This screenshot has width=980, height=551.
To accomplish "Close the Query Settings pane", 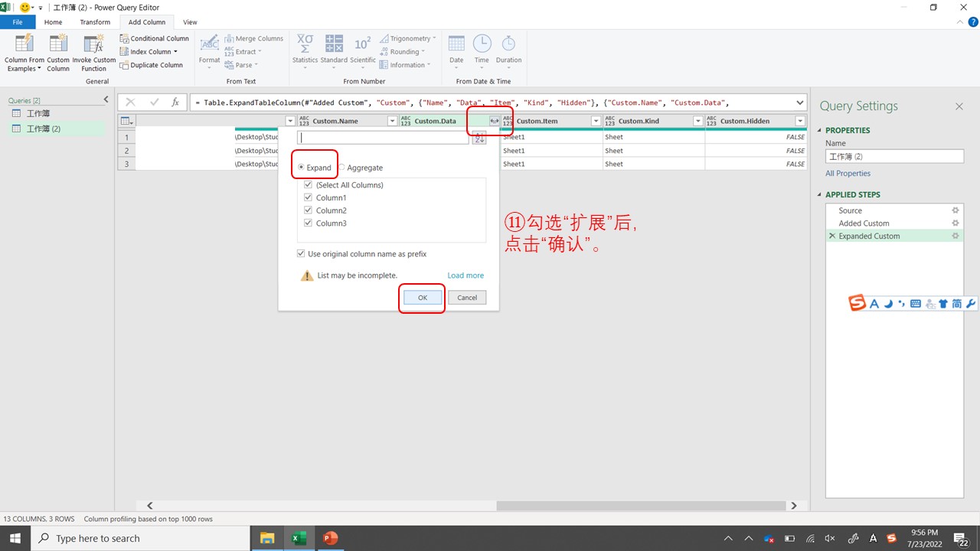I will point(959,106).
